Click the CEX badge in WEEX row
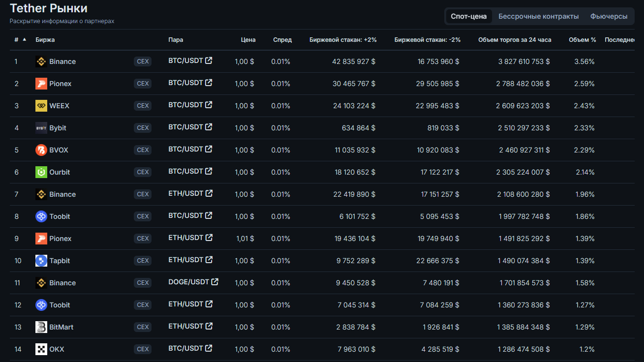This screenshot has height=362, width=644. click(143, 106)
